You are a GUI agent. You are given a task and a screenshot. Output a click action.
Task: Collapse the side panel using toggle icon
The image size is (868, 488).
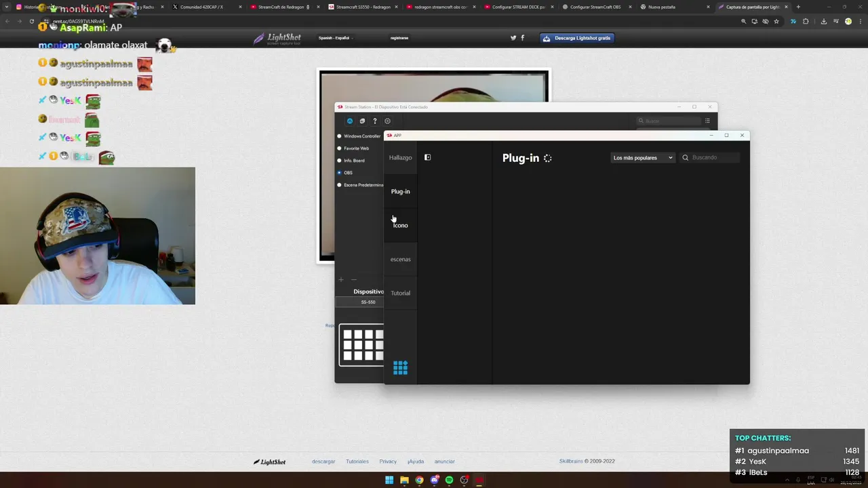(x=427, y=157)
